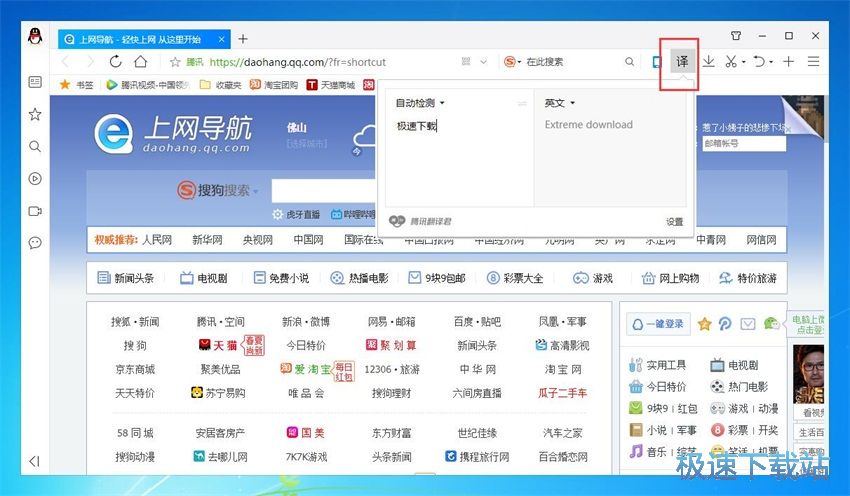
Task: Collapse the sidebar with the bottom arrow
Action: 34,461
